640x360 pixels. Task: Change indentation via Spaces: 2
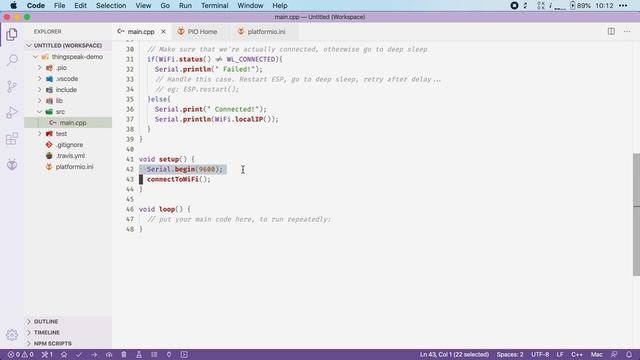pos(510,355)
